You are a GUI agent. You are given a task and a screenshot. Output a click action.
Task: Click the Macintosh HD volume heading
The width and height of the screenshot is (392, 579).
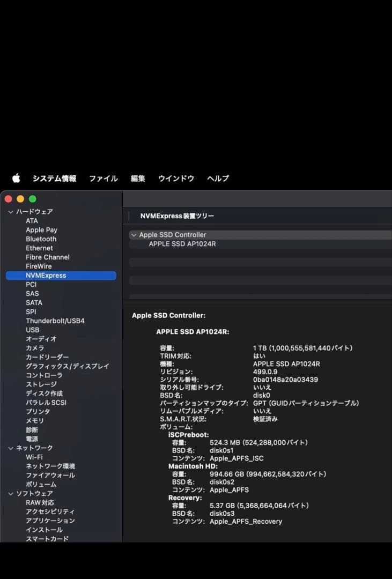[193, 466]
